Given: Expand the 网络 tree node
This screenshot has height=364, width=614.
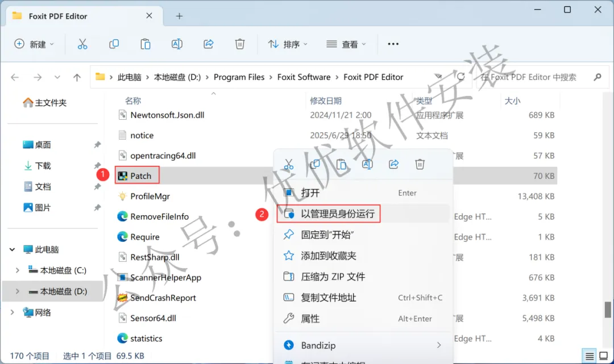Looking at the screenshot, I should pyautogui.click(x=12, y=312).
